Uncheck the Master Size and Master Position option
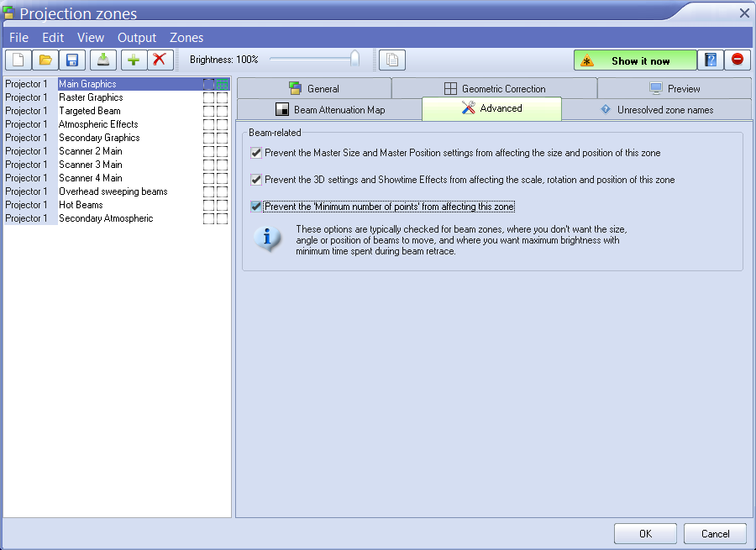The width and height of the screenshot is (756, 550). coord(256,153)
